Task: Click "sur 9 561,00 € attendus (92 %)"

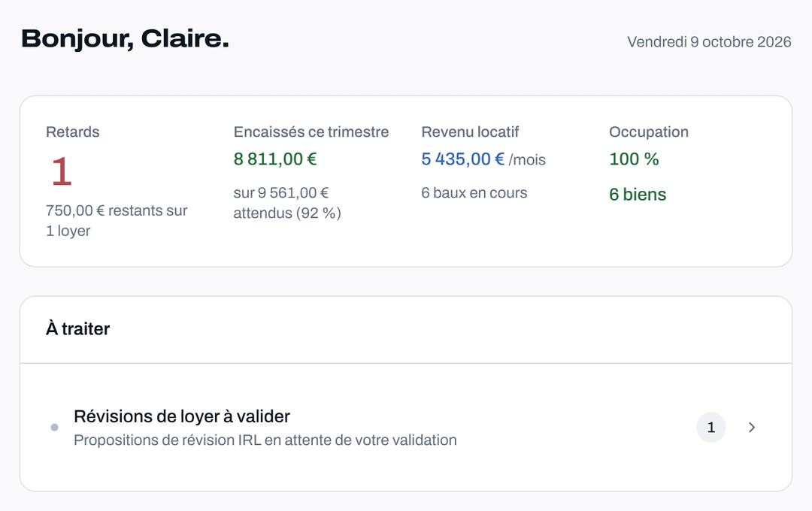Action: point(287,203)
